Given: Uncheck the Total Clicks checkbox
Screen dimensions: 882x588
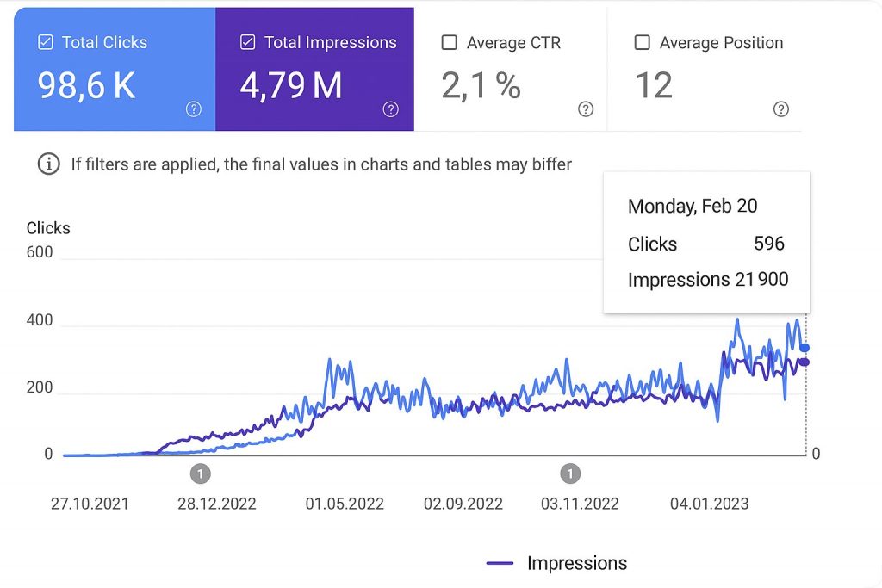Looking at the screenshot, I should pos(46,42).
